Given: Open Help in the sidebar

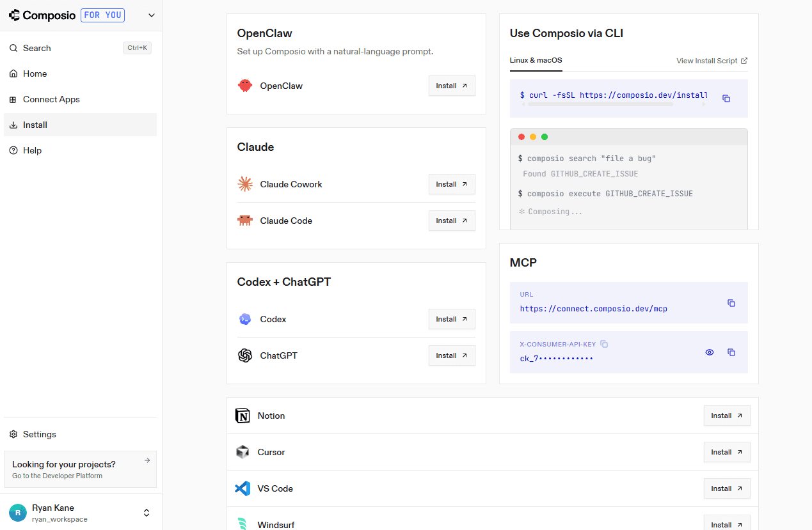Looking at the screenshot, I should [x=80, y=150].
